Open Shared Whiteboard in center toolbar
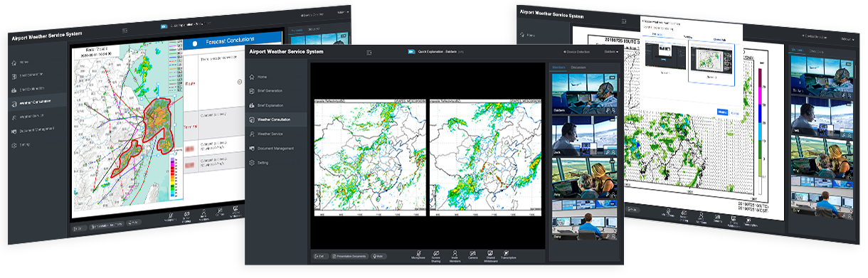868x278 pixels. (490, 255)
